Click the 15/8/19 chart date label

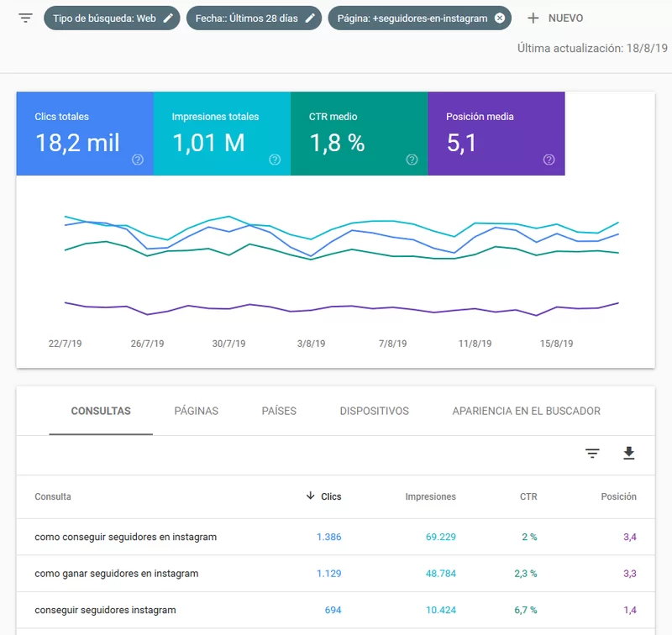556,344
